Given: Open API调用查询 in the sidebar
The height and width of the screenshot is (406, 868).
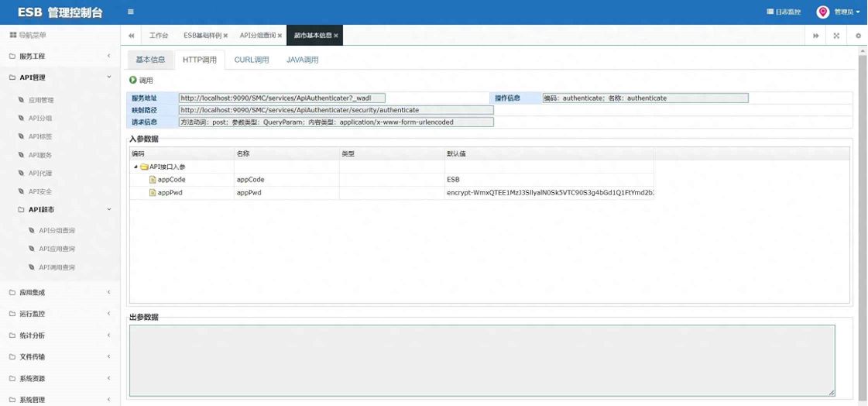Looking at the screenshot, I should coord(57,267).
